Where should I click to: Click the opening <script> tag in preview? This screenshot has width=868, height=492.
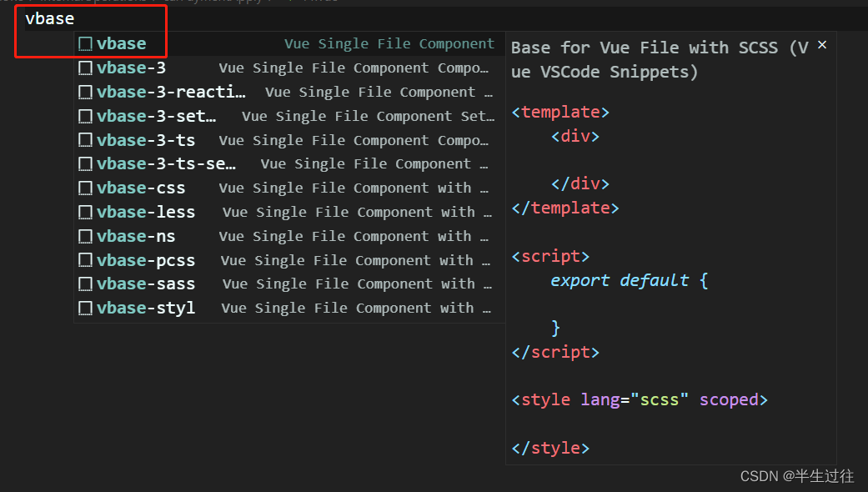550,256
